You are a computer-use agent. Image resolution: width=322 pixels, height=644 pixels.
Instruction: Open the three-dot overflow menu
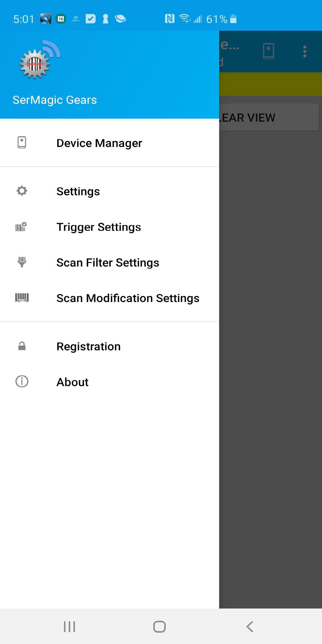click(304, 51)
